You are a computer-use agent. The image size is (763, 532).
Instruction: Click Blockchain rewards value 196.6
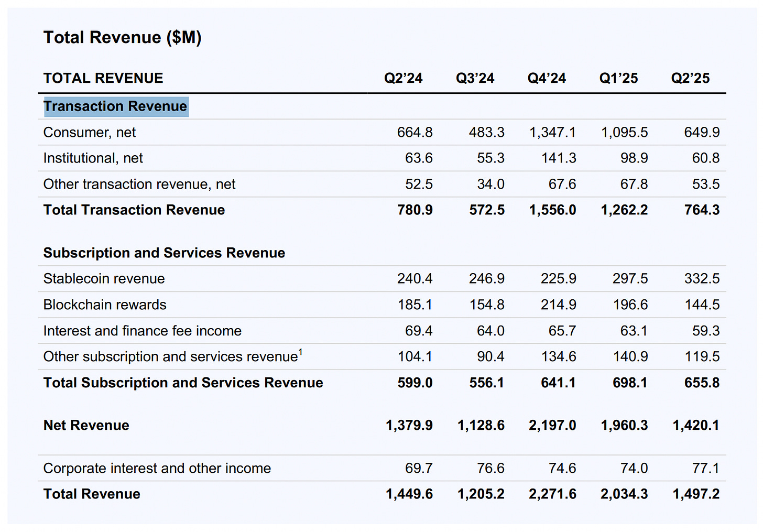click(x=630, y=305)
